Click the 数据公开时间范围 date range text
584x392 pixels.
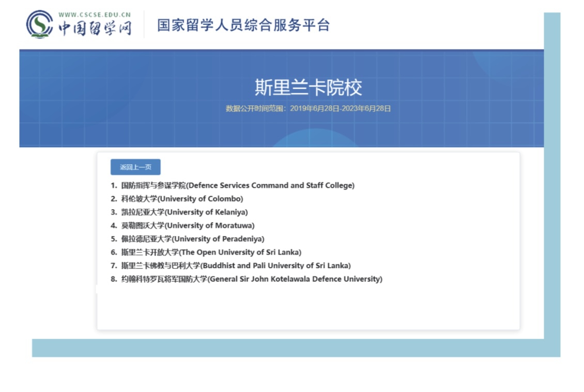[x=308, y=108]
